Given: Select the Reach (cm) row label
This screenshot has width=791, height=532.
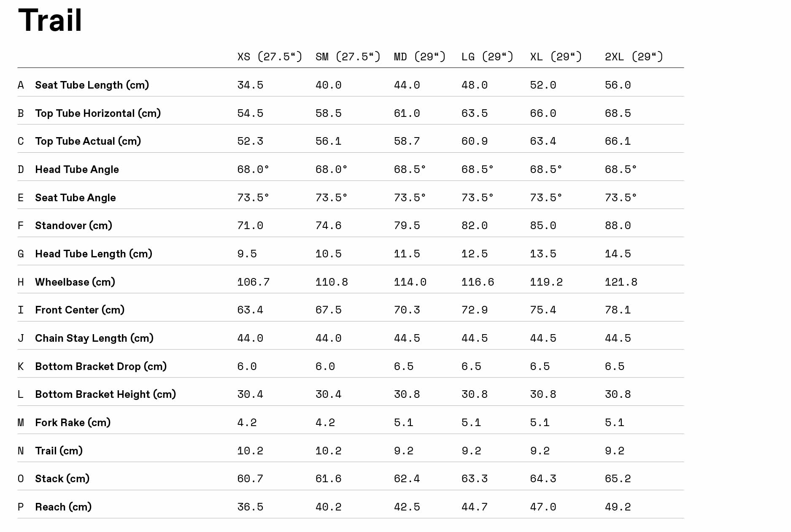Looking at the screenshot, I should click(63, 507).
